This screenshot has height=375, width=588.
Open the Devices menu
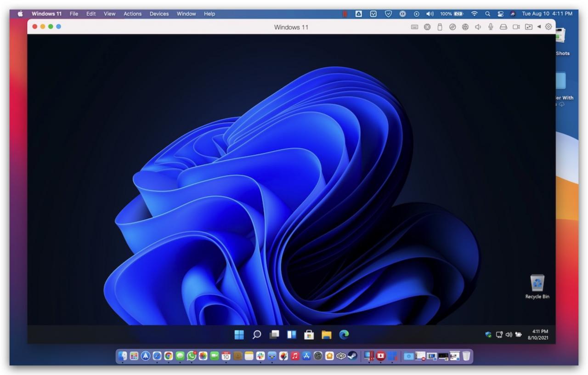pyautogui.click(x=159, y=14)
